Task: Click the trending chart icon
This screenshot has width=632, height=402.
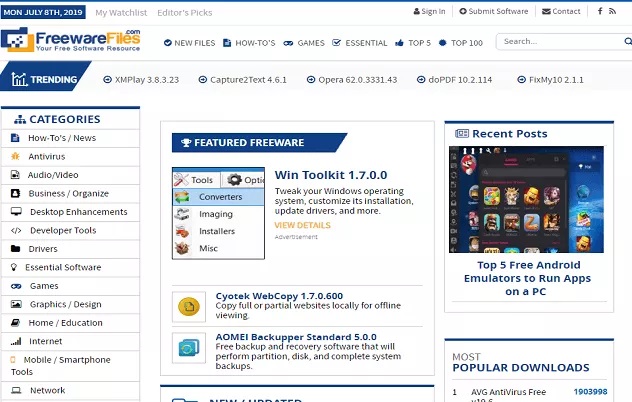Action: [x=19, y=79]
